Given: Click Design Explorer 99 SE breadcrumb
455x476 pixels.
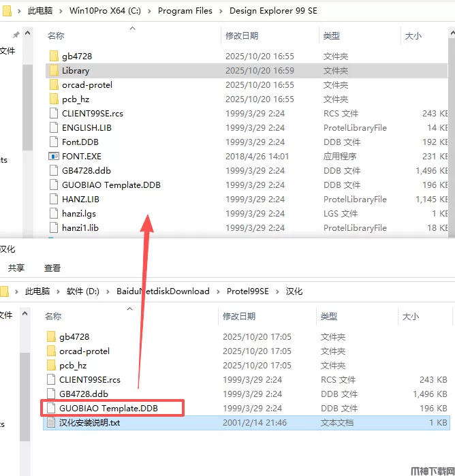Looking at the screenshot, I should 273,11.
